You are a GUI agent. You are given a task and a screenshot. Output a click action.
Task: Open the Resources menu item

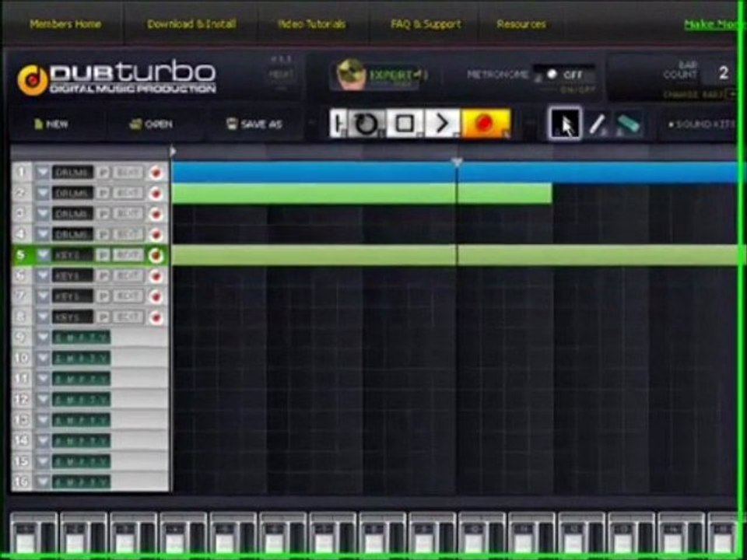point(521,24)
